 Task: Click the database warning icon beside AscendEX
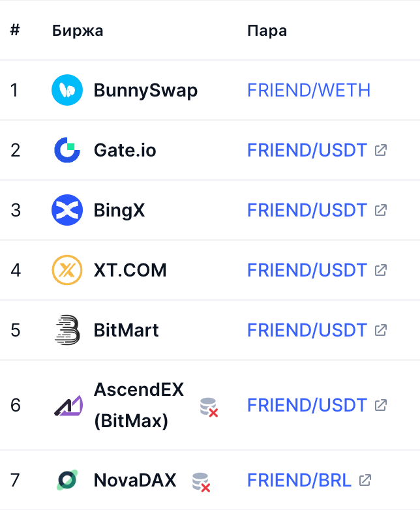tap(209, 407)
